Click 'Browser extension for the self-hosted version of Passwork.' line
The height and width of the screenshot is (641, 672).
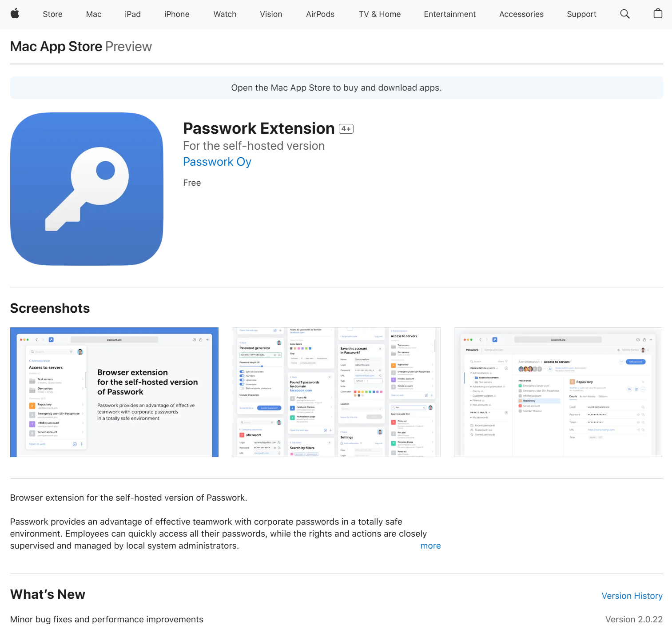pyautogui.click(x=129, y=498)
